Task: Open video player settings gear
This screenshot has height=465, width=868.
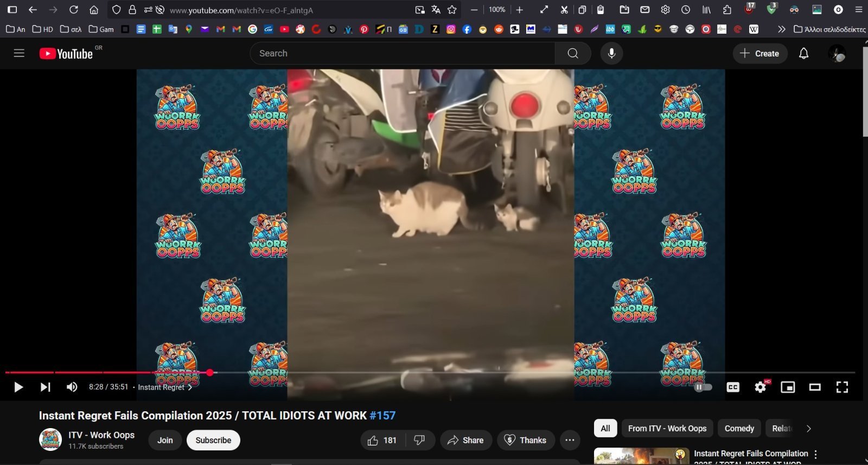Action: click(761, 387)
